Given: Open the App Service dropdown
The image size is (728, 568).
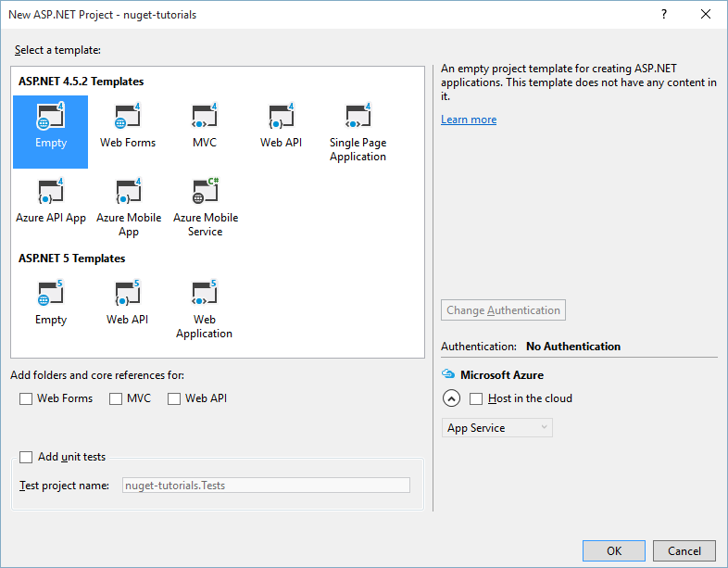Looking at the screenshot, I should 496,428.
